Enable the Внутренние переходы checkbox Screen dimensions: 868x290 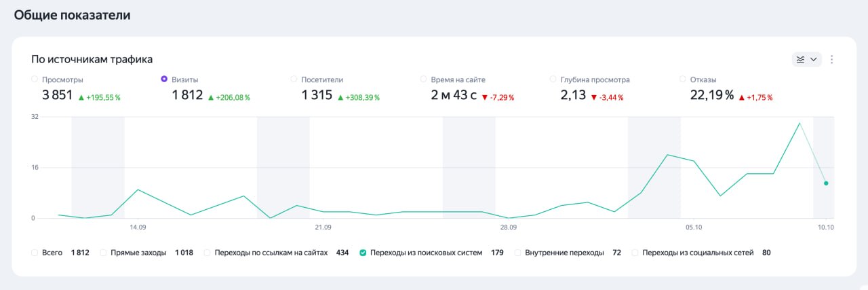pyautogui.click(x=518, y=253)
